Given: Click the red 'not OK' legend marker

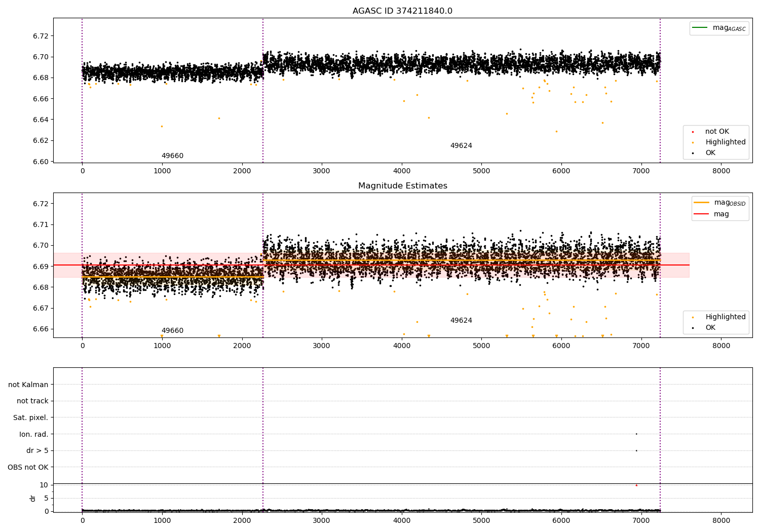Looking at the screenshot, I should (693, 132).
